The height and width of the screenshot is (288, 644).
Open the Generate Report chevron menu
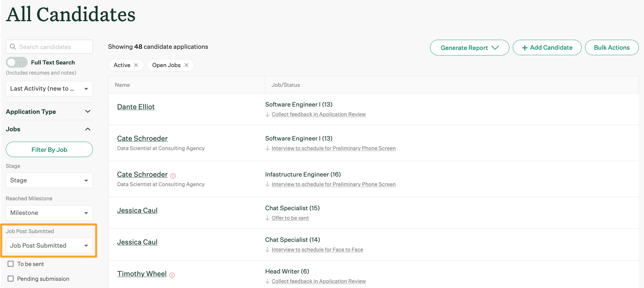(x=495, y=47)
